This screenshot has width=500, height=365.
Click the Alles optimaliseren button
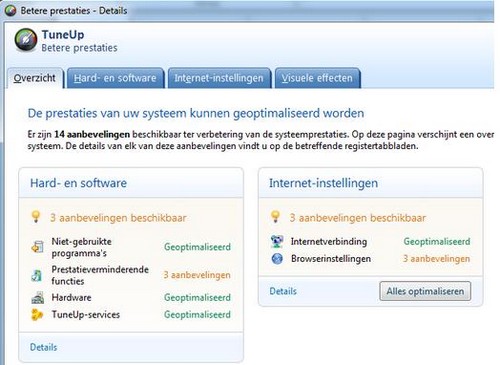coord(425,291)
